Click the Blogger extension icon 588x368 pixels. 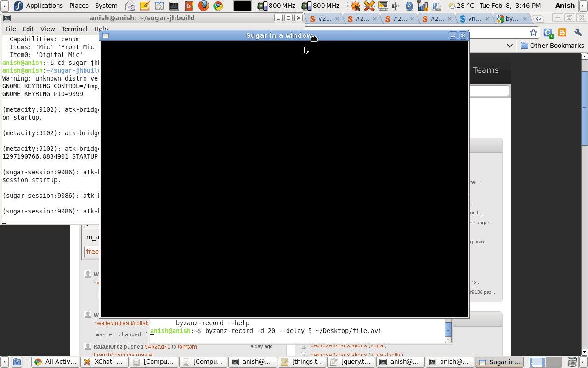click(562, 33)
